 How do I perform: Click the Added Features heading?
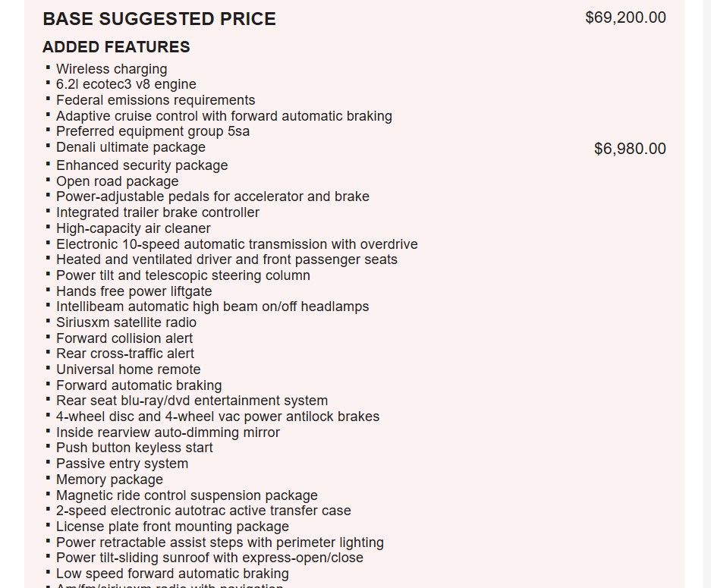click(x=116, y=47)
